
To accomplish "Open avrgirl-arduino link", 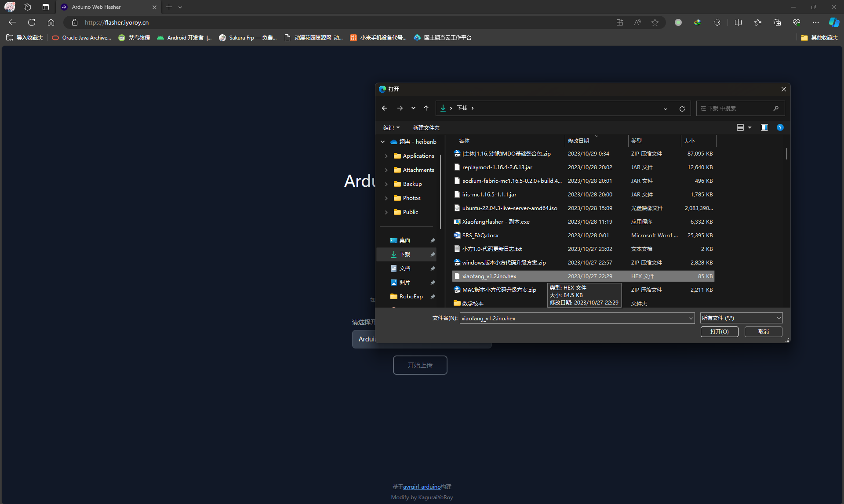I will coord(422,486).
